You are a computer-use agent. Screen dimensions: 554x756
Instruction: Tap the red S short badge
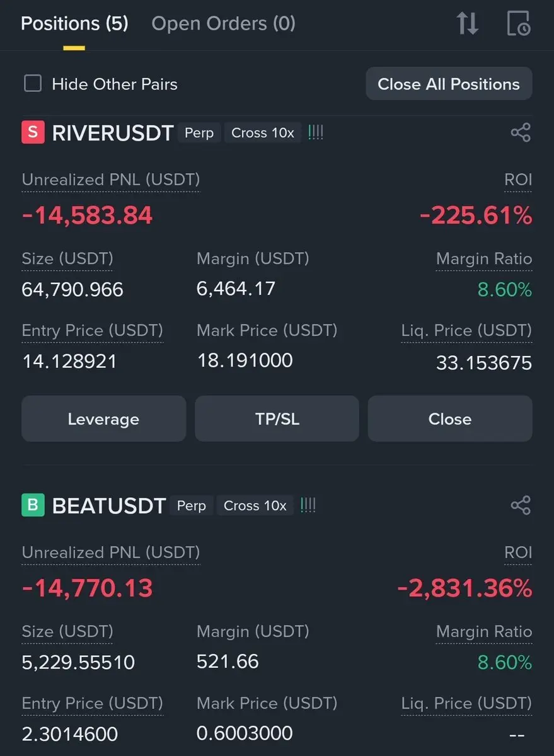[x=33, y=133]
